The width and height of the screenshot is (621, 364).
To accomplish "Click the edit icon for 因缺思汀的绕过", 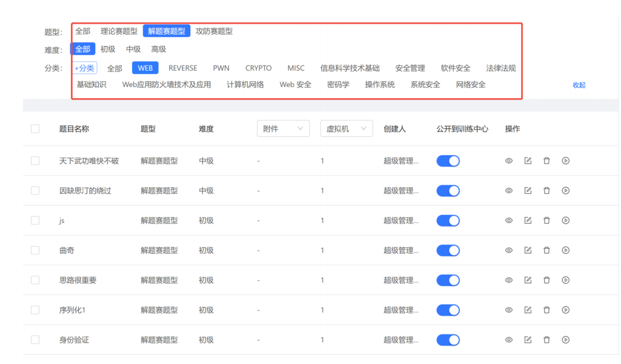I will pos(527,190).
